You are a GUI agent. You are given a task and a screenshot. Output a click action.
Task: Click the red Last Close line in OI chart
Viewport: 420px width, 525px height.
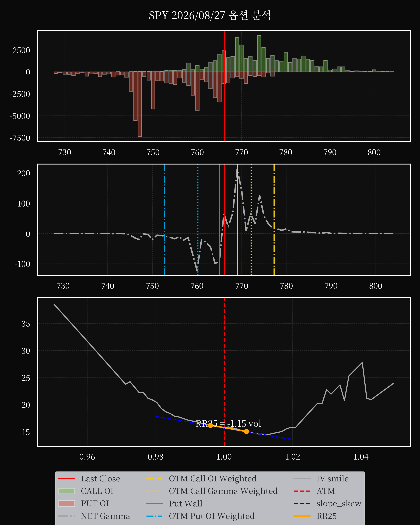coord(224,86)
